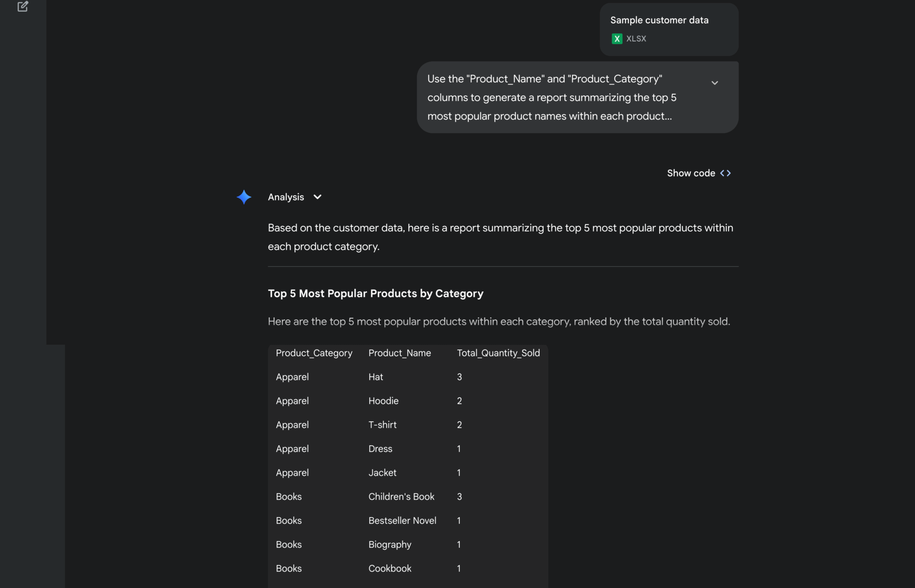Select the Jacket quantity value cell
The image size is (915, 588).
pyautogui.click(x=459, y=473)
